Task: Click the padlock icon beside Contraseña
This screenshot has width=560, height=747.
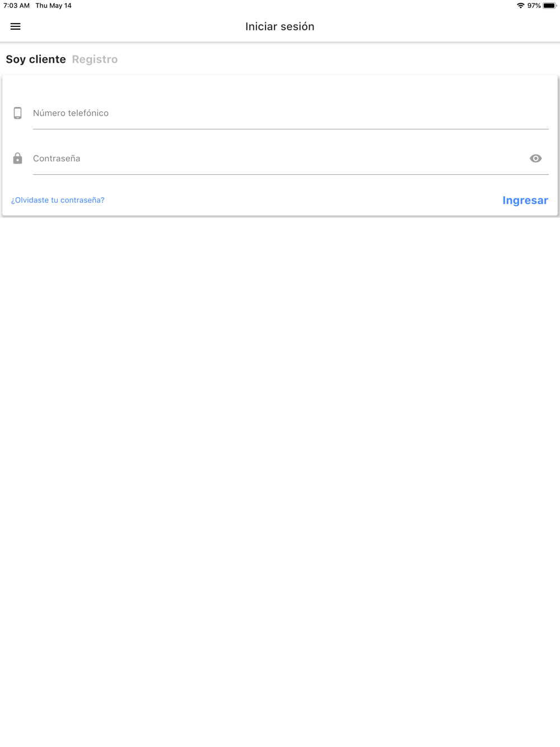Action: point(18,158)
